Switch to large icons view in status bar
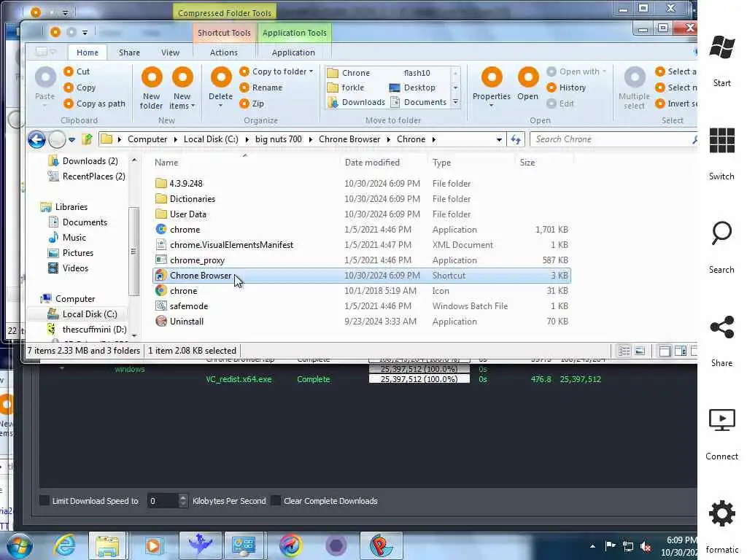The height and width of the screenshot is (560, 747). pos(640,351)
